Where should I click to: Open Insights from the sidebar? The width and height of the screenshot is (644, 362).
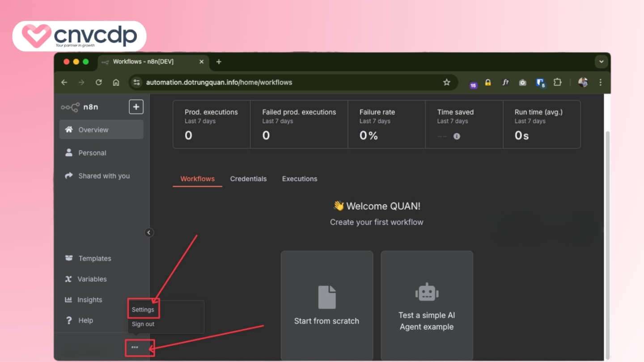(x=89, y=300)
